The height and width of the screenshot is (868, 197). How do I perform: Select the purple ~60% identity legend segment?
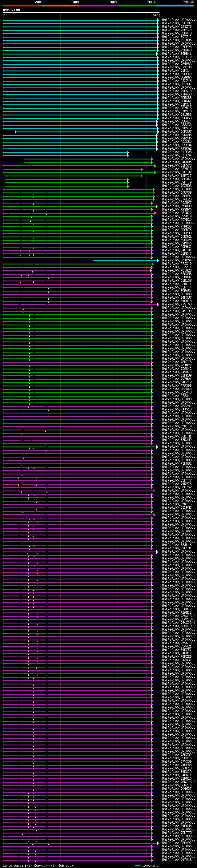point(99,6)
